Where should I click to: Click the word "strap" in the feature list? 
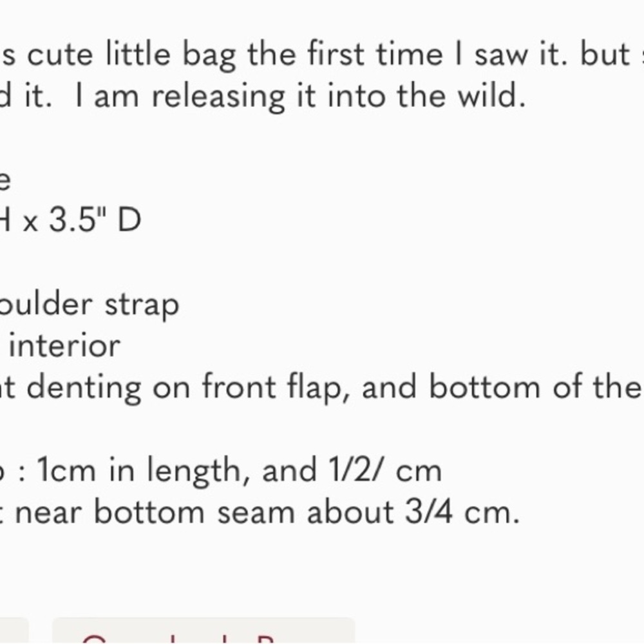[x=142, y=305]
